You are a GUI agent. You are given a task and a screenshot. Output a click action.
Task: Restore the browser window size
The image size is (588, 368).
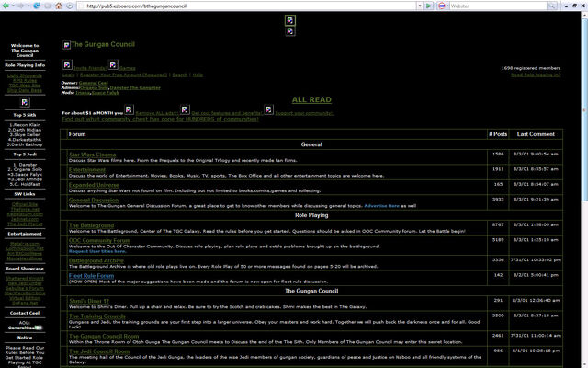coord(575,6)
